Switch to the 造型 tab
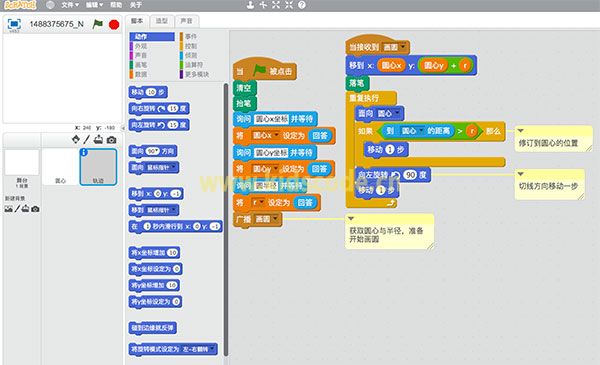 162,21
